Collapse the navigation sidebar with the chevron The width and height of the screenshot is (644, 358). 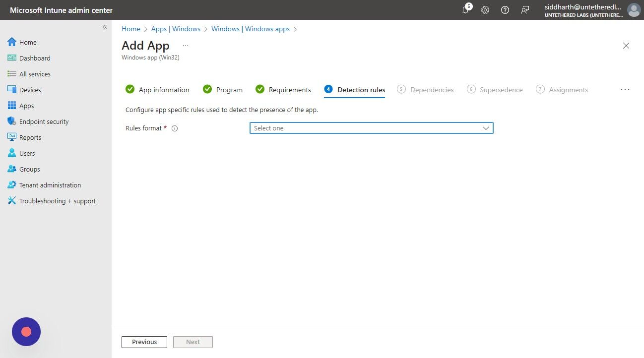click(105, 26)
